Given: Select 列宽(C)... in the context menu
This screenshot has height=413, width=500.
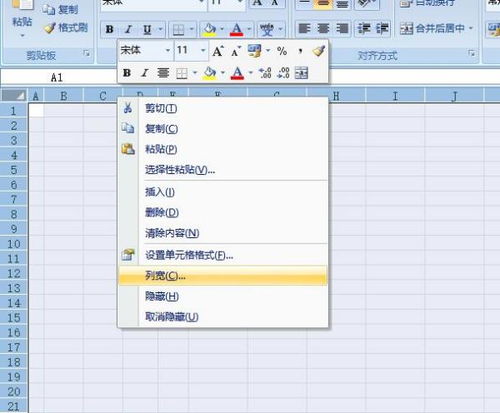Looking at the screenshot, I should (223, 276).
